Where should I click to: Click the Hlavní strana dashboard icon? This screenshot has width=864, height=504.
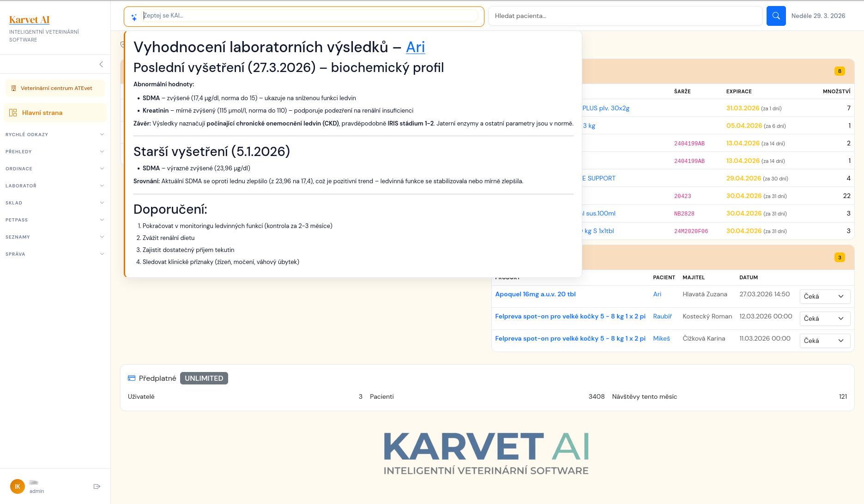[x=13, y=113]
